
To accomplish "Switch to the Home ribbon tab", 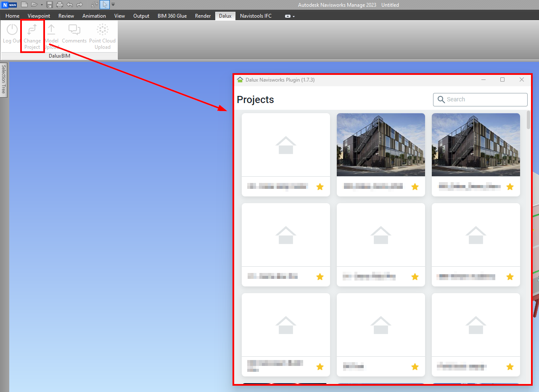I will click(12, 16).
